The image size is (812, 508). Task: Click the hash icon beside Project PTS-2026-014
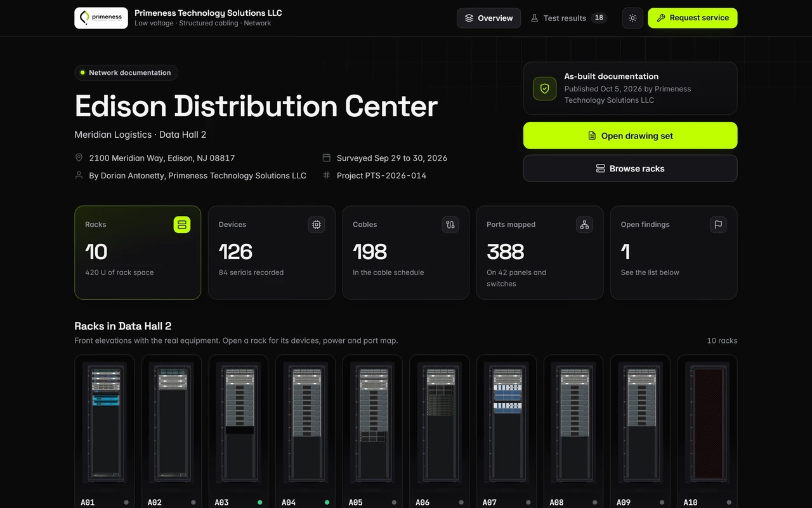[327, 175]
